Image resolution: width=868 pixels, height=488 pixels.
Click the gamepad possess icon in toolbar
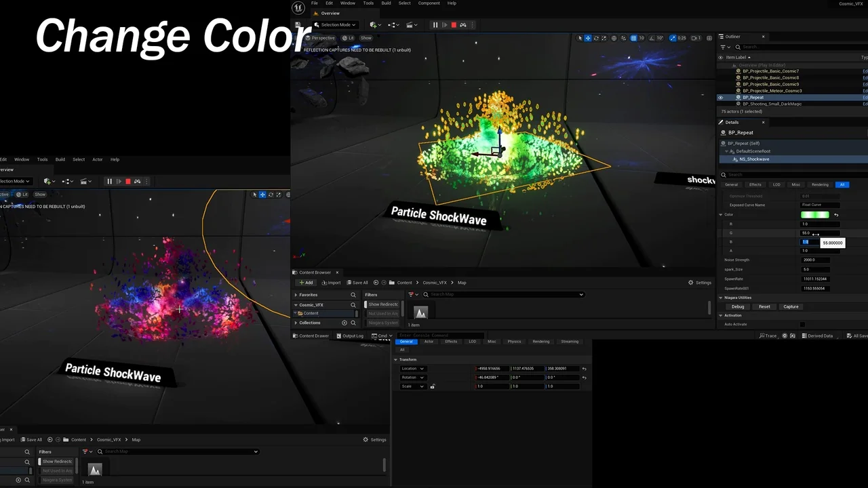coord(463,25)
